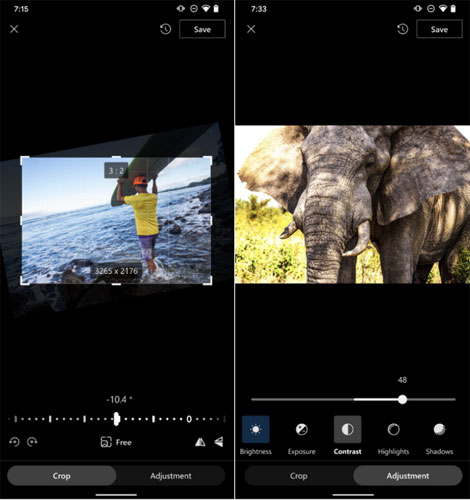Viewport: 470px width, 500px height.
Task: Select Crop tab on left screen
Action: click(62, 476)
